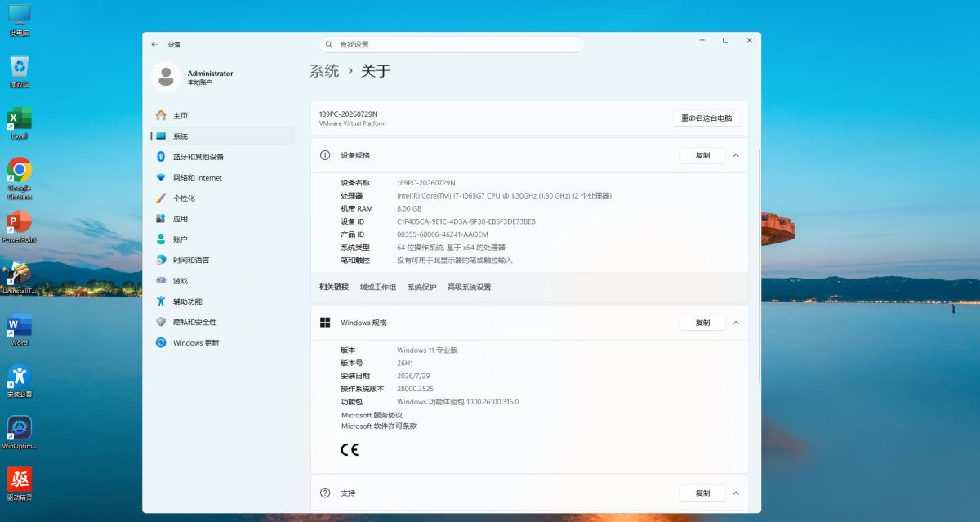Collapse the 支持 section chevron
980x522 pixels.
coord(736,493)
